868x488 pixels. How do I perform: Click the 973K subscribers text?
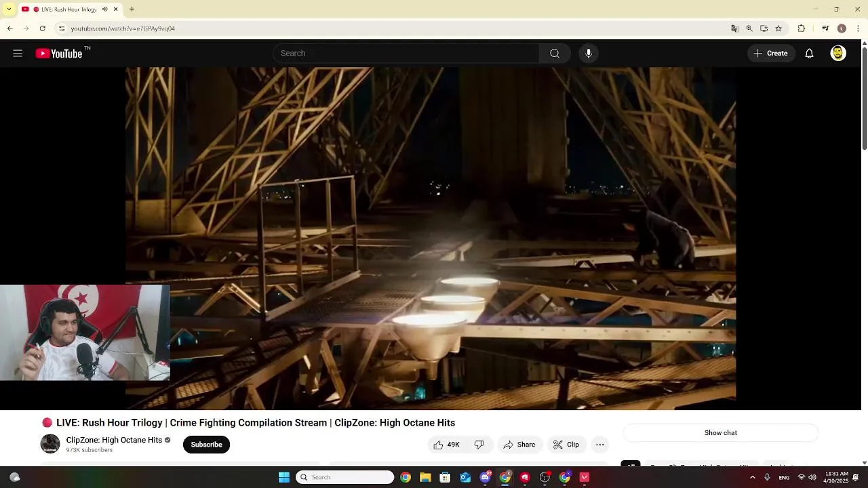[90, 450]
